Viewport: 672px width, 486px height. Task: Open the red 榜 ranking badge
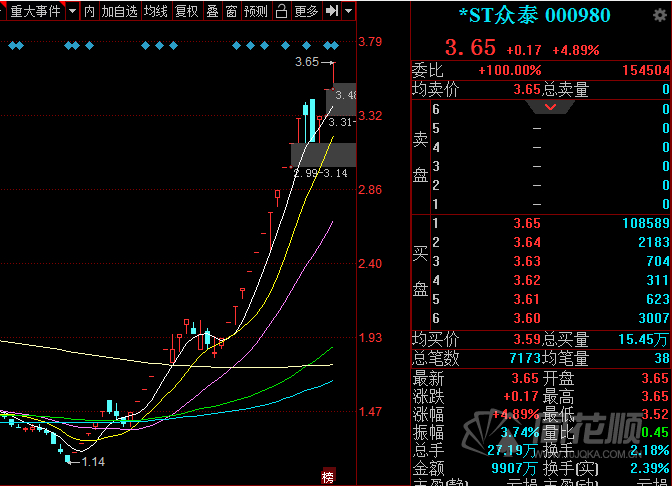[328, 477]
